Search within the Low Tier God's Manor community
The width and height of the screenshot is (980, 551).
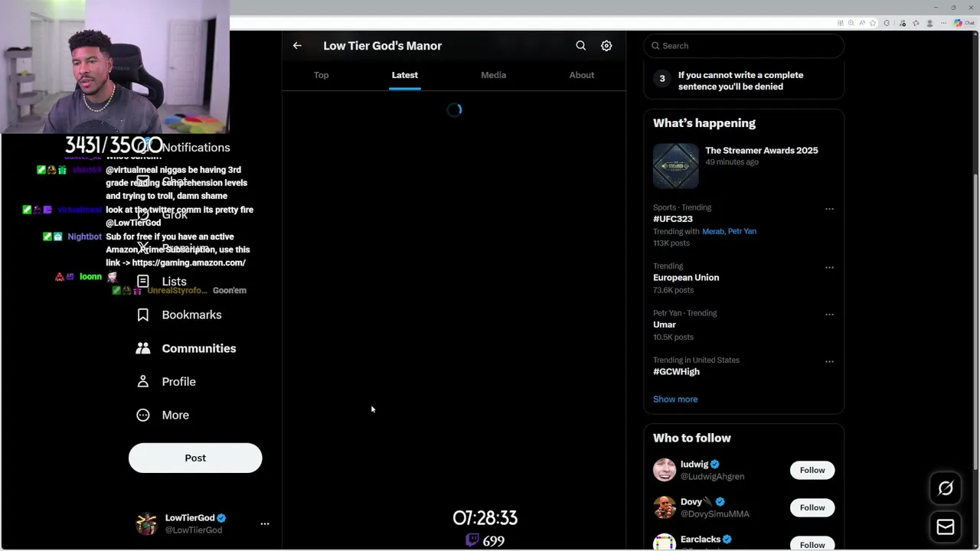pos(581,46)
